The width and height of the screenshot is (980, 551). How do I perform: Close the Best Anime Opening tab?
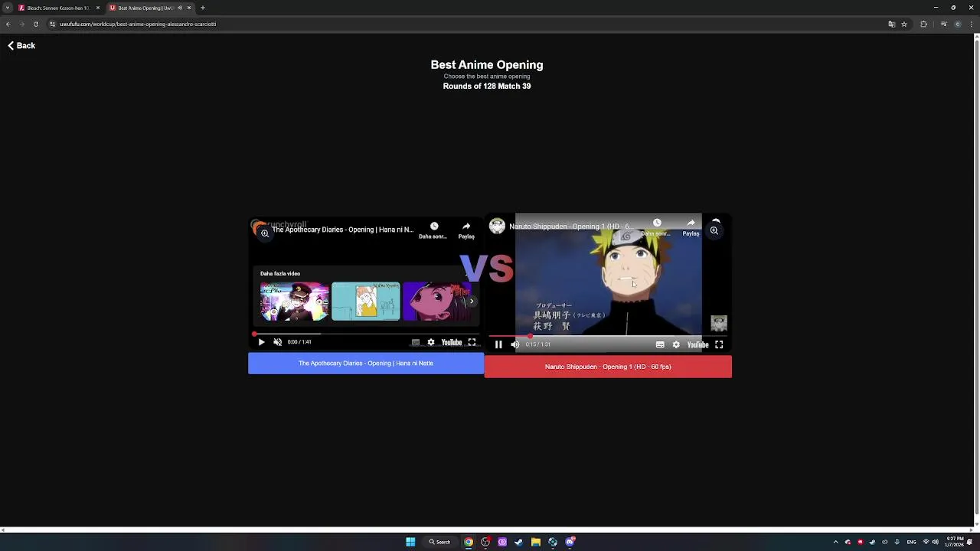pyautogui.click(x=189, y=8)
